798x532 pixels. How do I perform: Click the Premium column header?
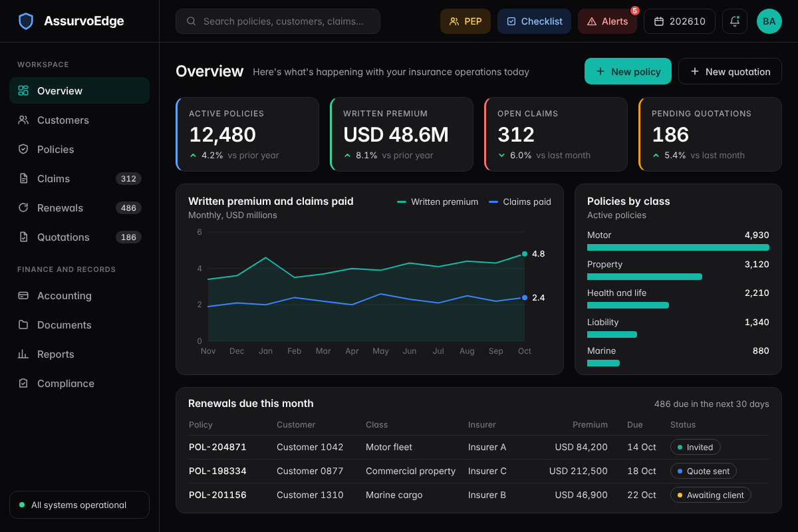[590, 424]
